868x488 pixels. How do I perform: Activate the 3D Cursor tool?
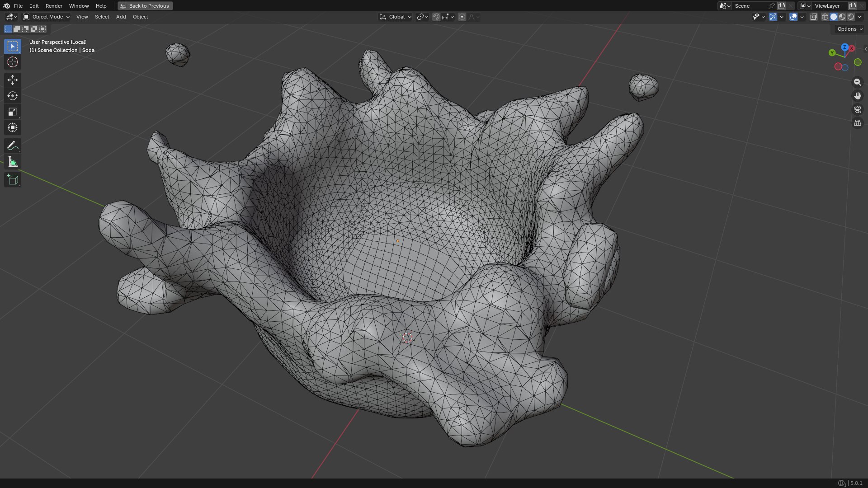point(13,62)
